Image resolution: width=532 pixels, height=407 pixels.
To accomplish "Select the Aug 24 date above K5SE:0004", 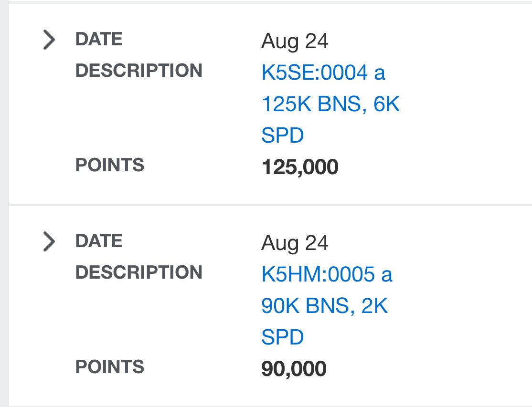I will click(x=295, y=42).
